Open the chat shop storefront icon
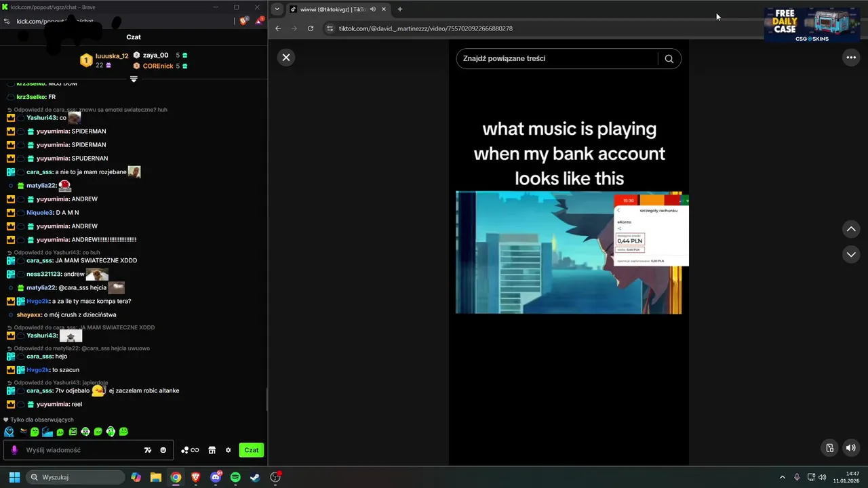The height and width of the screenshot is (488, 868). (212, 450)
